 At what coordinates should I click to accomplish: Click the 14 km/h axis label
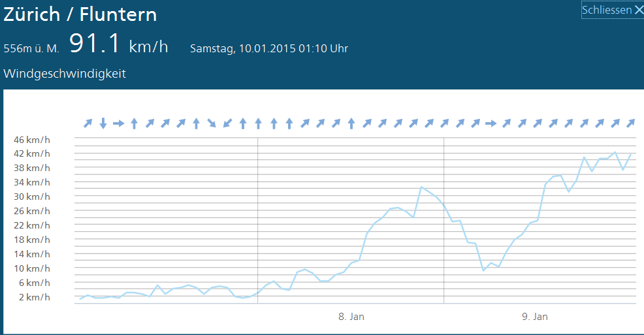[32, 254]
